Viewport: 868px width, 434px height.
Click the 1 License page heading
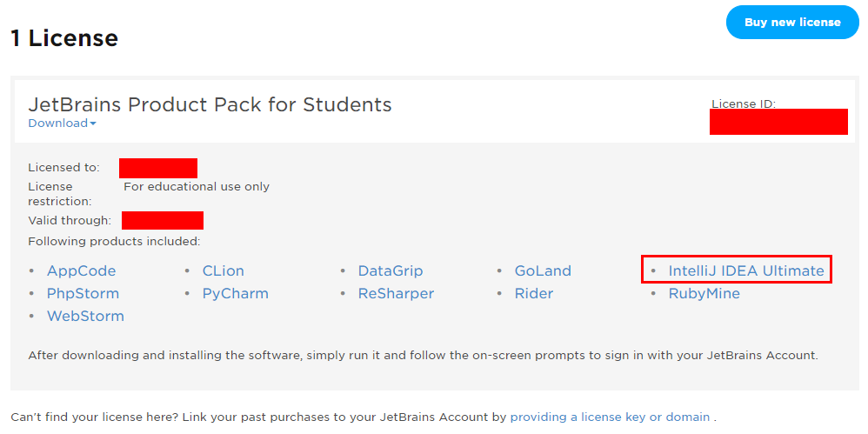click(64, 38)
